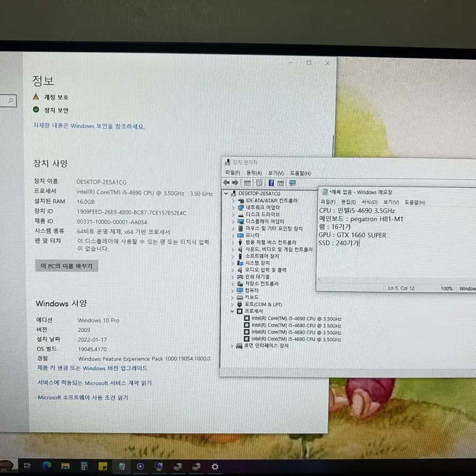Open Sticky Notes from the taskbar
Viewport: 476px width, 476px height.
[x=103, y=466]
